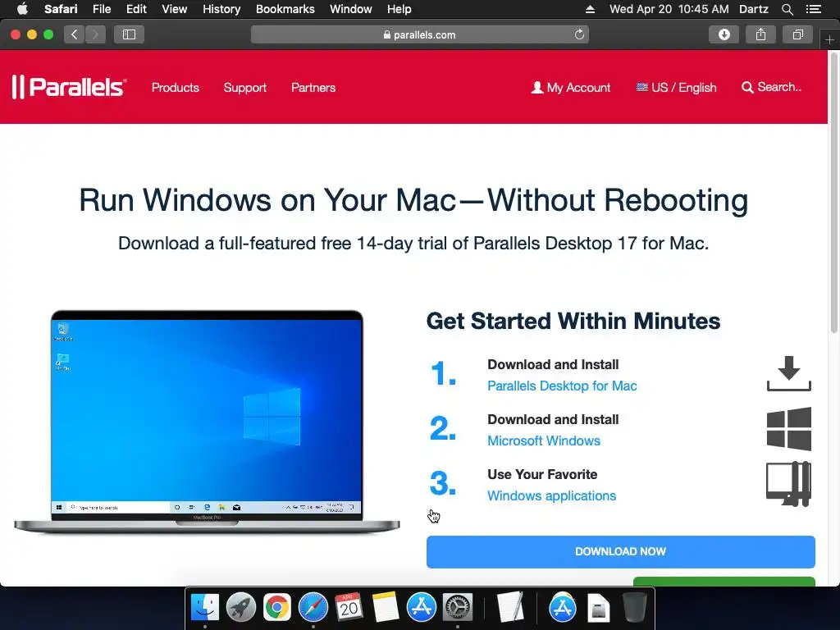Click the Parallels logo

[x=69, y=87]
